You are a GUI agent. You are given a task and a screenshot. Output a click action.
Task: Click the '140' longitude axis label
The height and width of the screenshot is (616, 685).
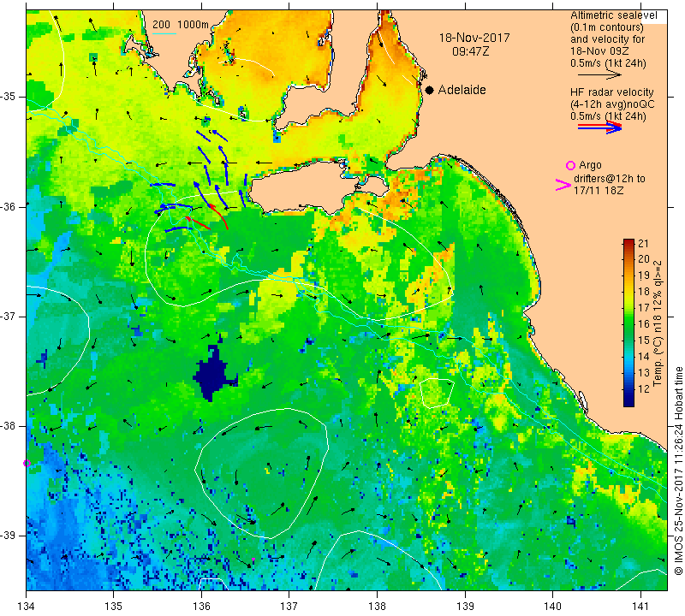point(553,606)
